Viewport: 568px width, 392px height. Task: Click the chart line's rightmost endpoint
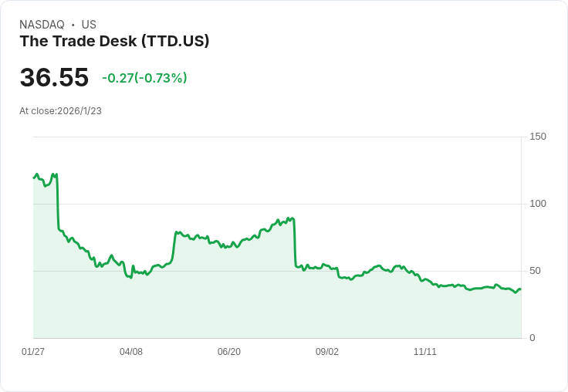[x=521, y=289]
